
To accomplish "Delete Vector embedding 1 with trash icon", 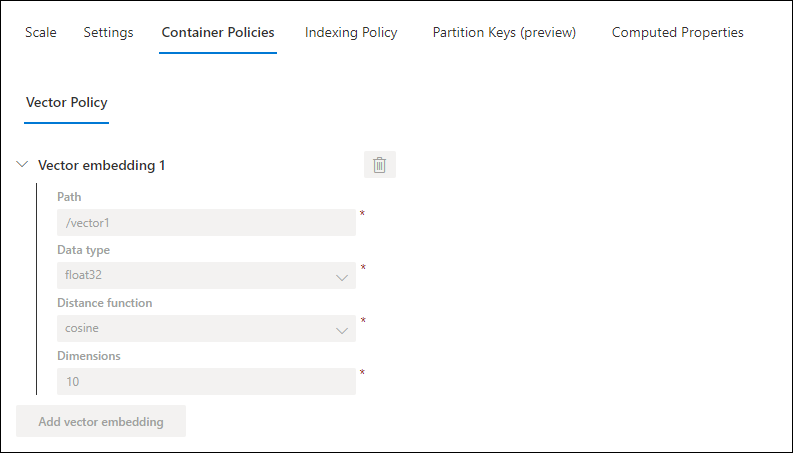I will click(380, 165).
